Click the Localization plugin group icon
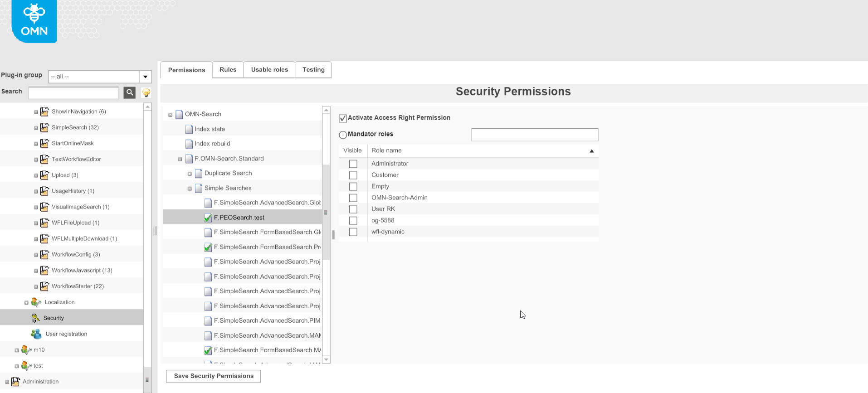This screenshot has height=393, width=868. pos(36,302)
